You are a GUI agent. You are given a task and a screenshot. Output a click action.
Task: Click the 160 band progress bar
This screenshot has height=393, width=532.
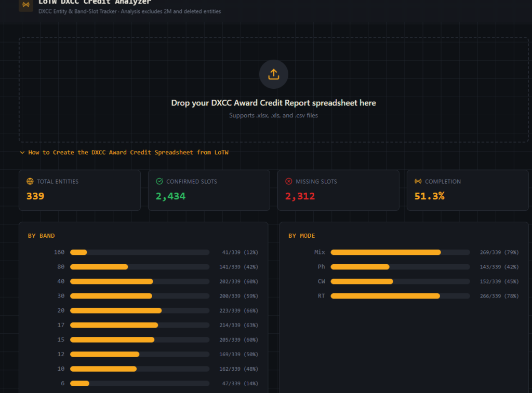click(x=139, y=252)
